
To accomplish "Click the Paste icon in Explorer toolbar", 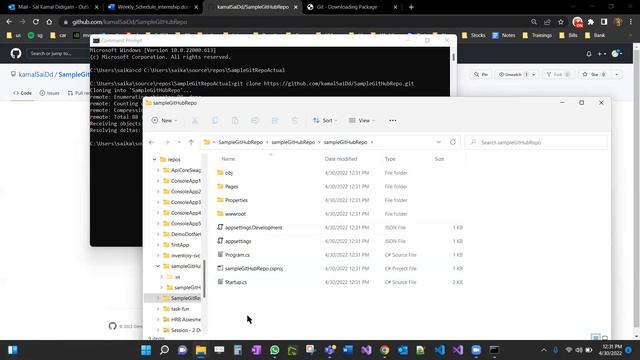I will [x=235, y=120].
